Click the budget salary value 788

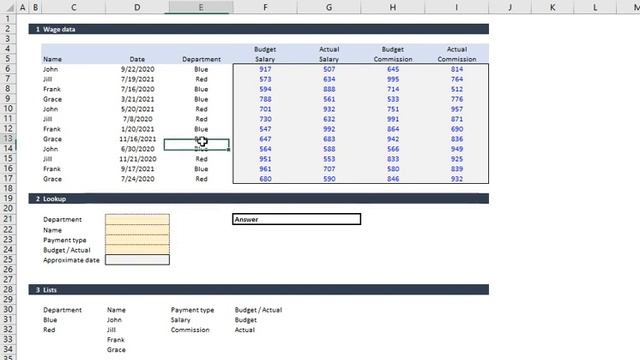(x=265, y=99)
